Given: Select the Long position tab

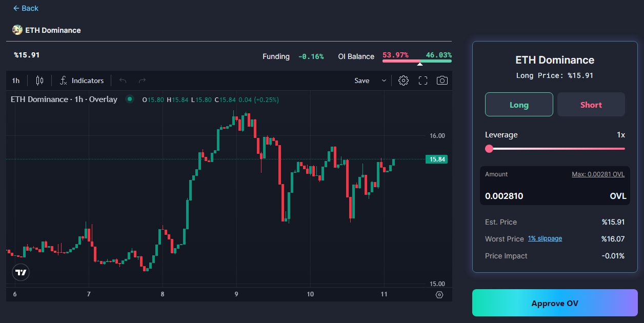Looking at the screenshot, I should [x=519, y=105].
